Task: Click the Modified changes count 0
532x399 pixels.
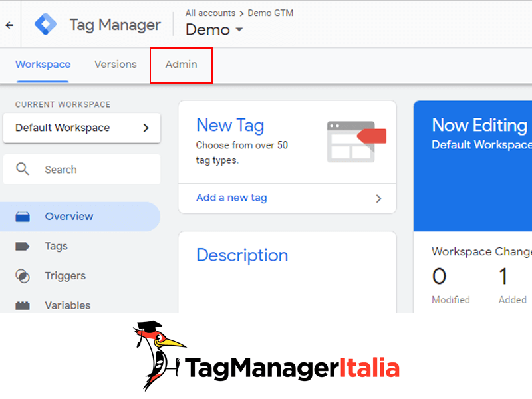Action: tap(439, 276)
